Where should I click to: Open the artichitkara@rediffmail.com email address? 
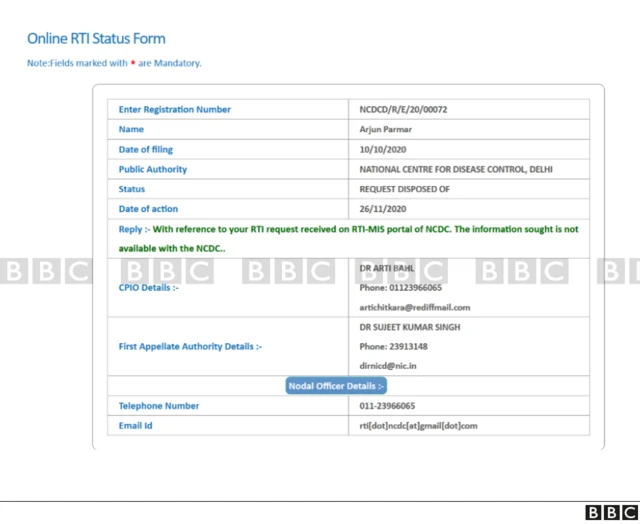point(414,307)
